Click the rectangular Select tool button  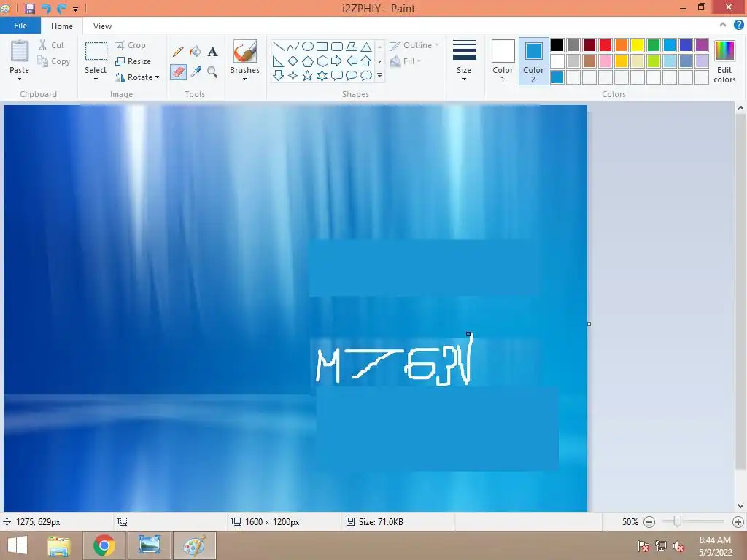tap(96, 52)
